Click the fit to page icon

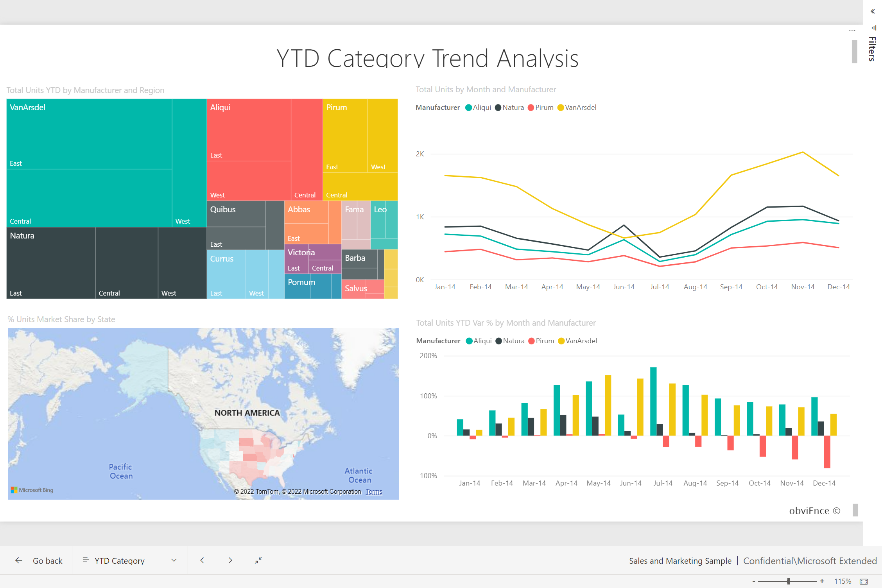click(x=864, y=582)
